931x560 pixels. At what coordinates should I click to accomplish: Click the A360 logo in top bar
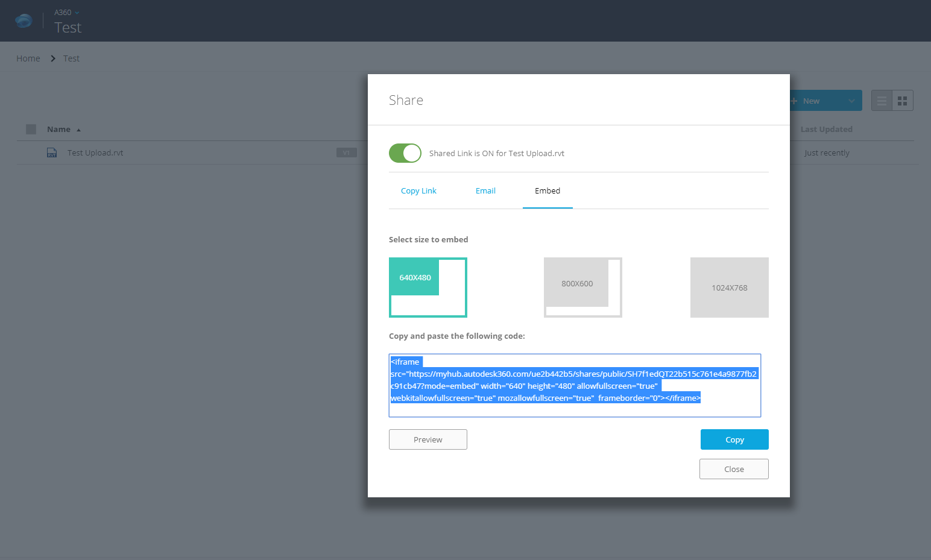(x=24, y=20)
